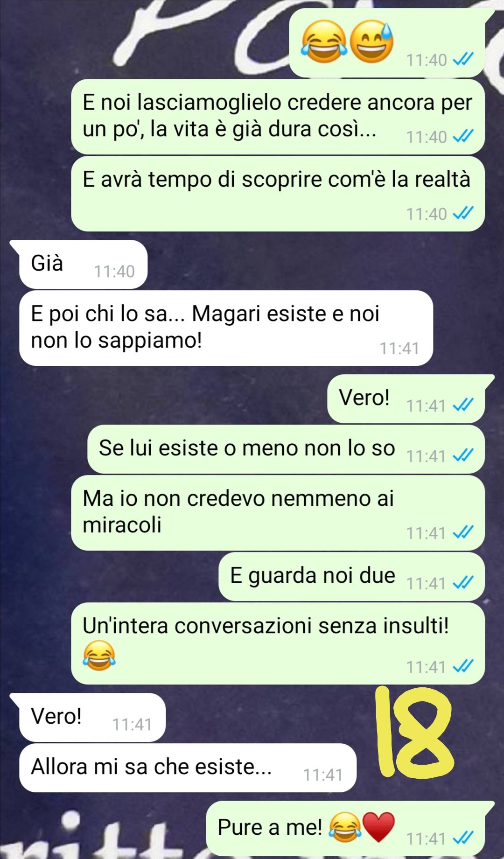The height and width of the screenshot is (859, 504).
Task: Select the 'Allora mi sa che esiste...' message
Action: [188, 768]
